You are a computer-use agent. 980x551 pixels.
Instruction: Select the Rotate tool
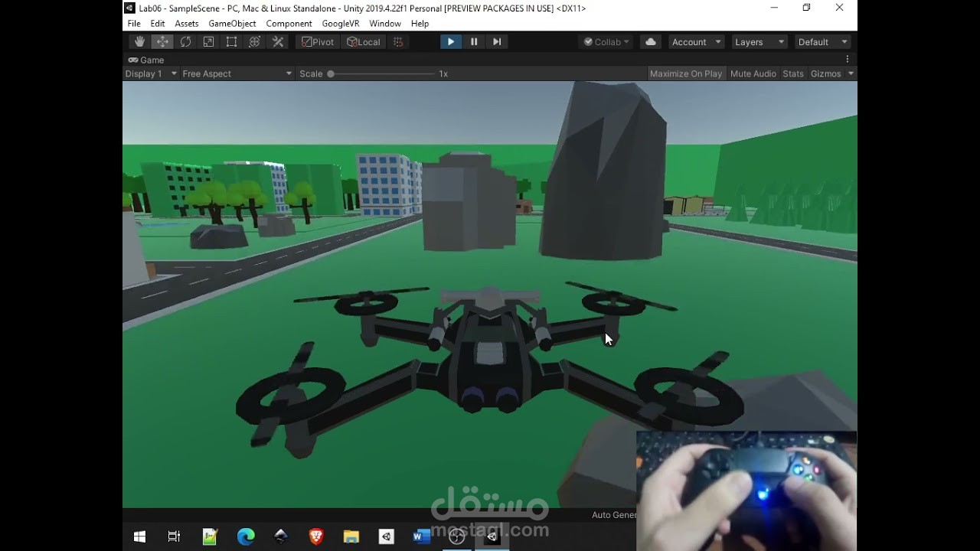[x=185, y=41]
